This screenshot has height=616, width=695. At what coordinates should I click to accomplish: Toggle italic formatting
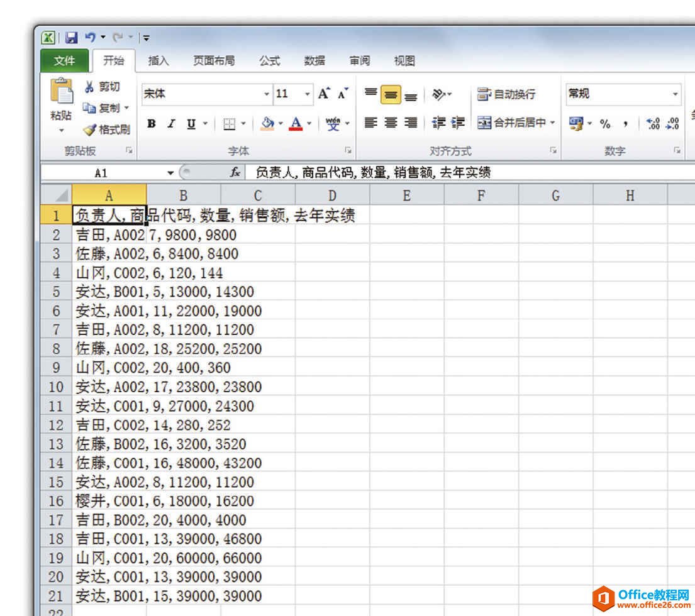click(172, 124)
